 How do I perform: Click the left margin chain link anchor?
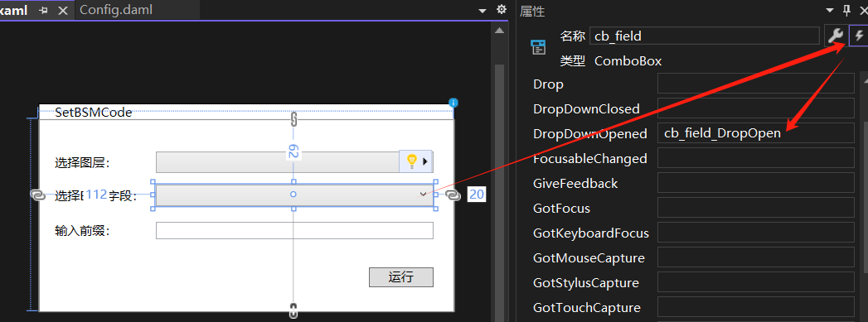[37, 195]
